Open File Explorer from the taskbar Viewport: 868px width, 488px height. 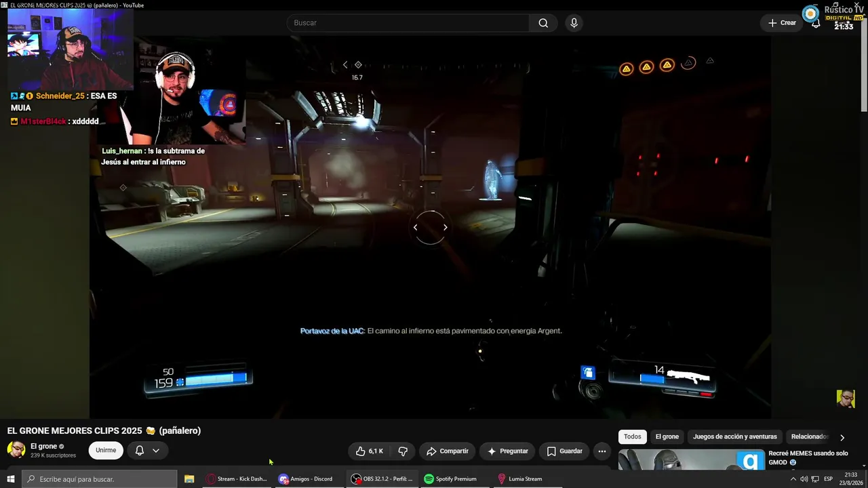click(x=189, y=479)
